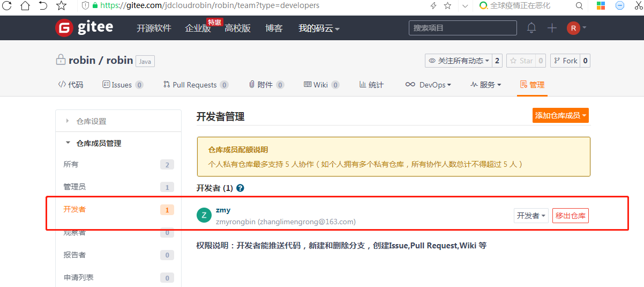Expand the 仓库设置 section
This screenshot has height=287, width=644.
[x=118, y=121]
